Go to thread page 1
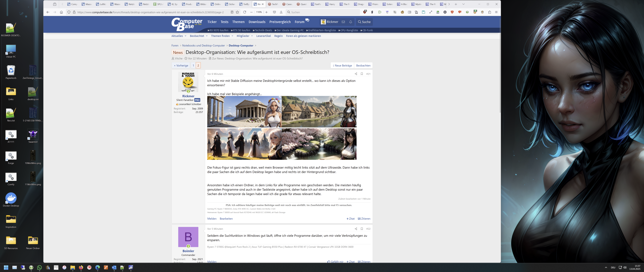 pos(193,65)
